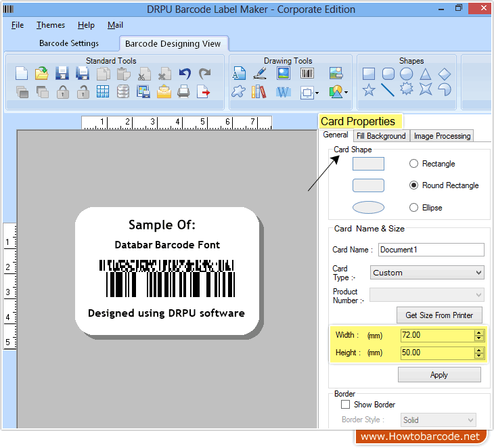Click the Card Name input field
This screenshot has width=494, height=448.
coord(431,250)
